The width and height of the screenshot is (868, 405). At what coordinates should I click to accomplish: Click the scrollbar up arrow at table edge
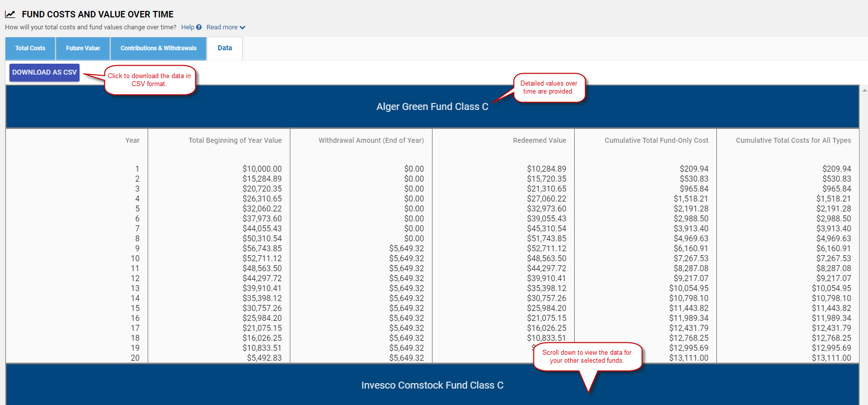point(865,91)
